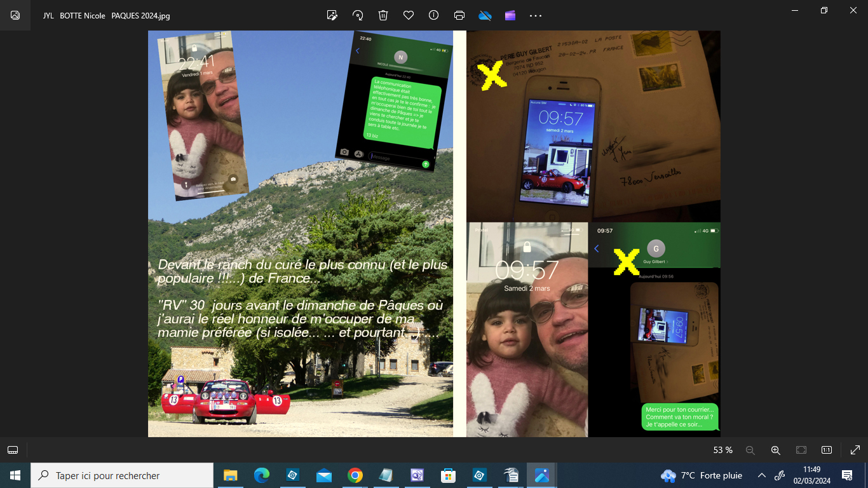Print the photo using the printer icon

(x=459, y=15)
